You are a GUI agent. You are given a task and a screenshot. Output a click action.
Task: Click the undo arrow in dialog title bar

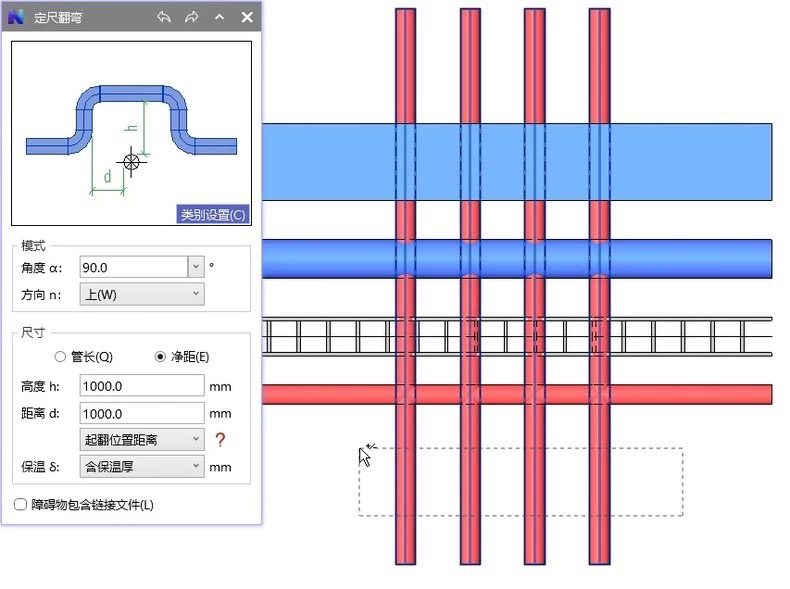164,18
